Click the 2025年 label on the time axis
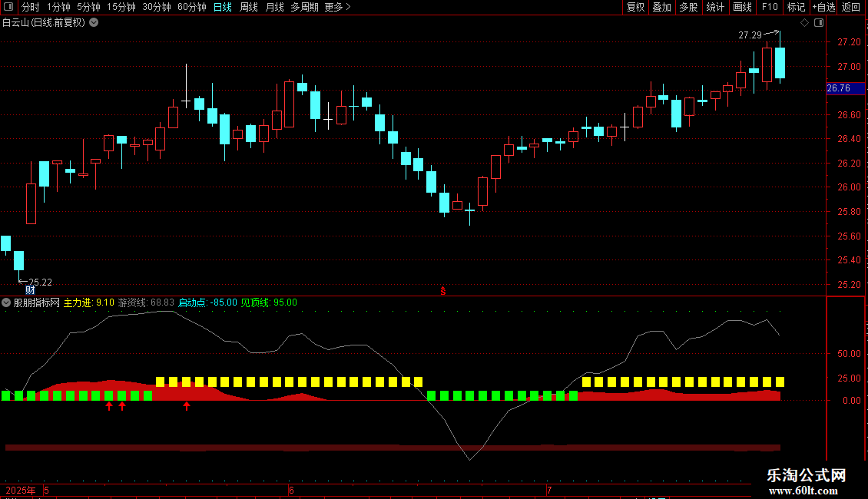Image resolution: width=868 pixels, height=499 pixels. coord(21,490)
